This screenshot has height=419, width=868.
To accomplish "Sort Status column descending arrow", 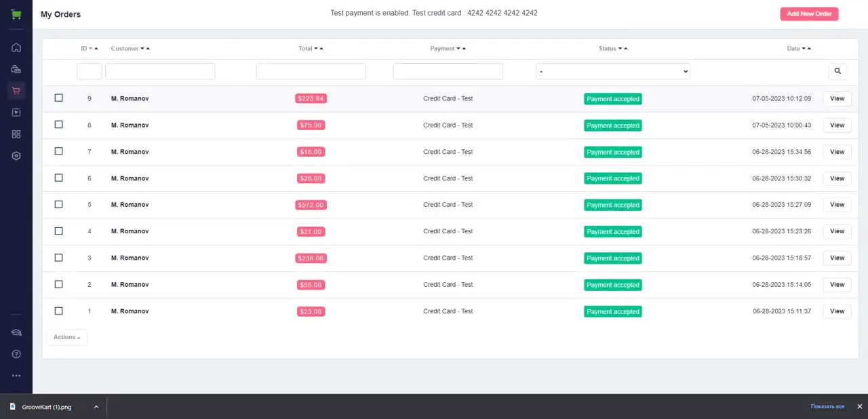I will tap(620, 49).
